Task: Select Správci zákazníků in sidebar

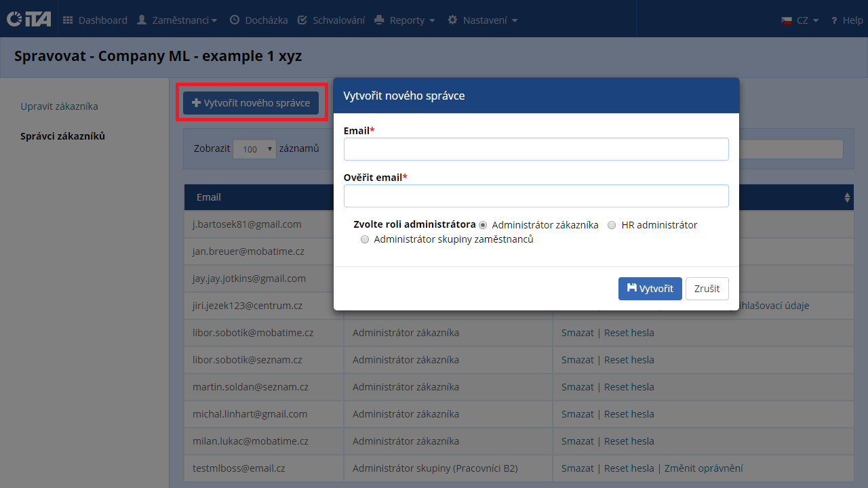Action: coord(62,136)
